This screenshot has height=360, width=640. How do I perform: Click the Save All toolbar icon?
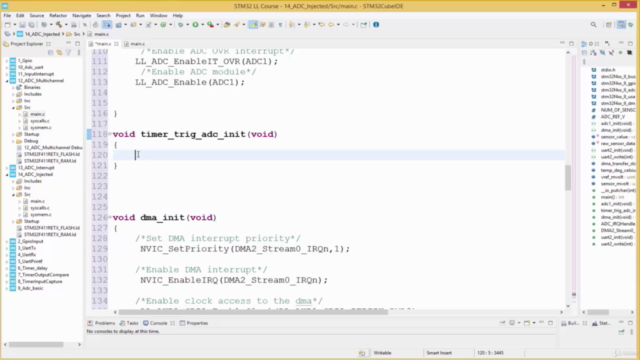click(31, 25)
